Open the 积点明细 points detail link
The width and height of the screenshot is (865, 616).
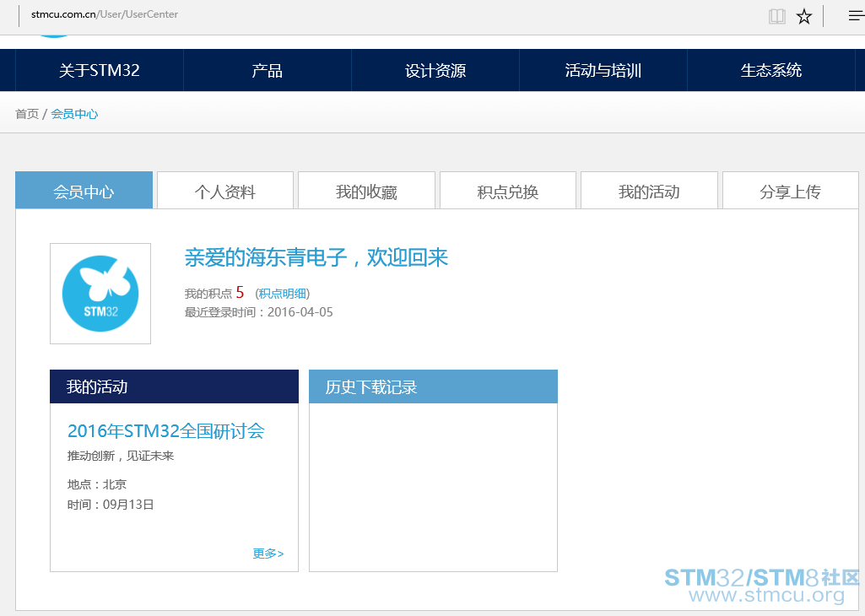coord(282,294)
